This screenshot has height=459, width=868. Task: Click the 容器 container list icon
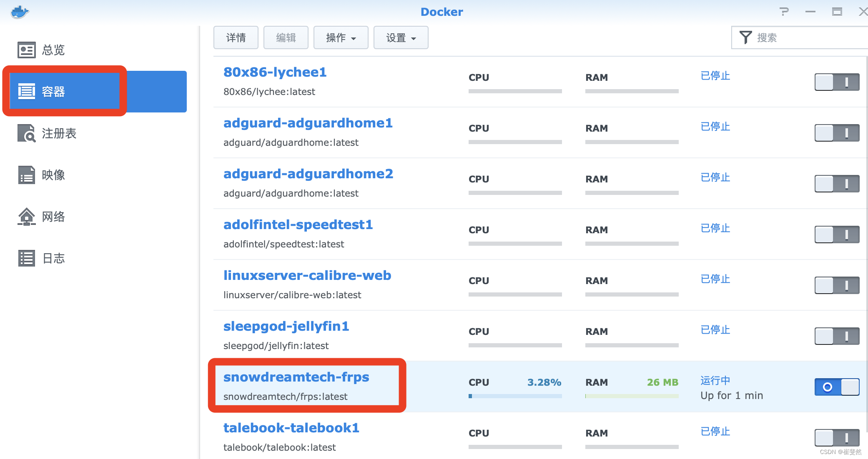point(27,91)
